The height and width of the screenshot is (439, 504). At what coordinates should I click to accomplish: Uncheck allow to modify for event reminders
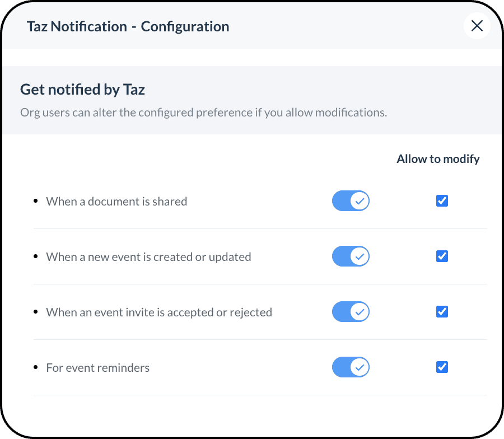coord(442,367)
